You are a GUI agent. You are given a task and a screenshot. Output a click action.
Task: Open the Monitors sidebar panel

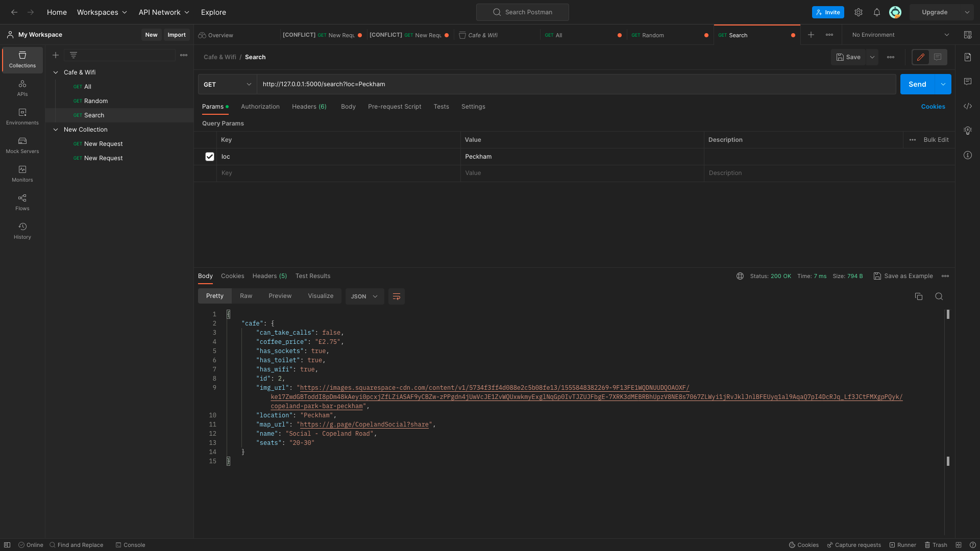click(x=22, y=174)
